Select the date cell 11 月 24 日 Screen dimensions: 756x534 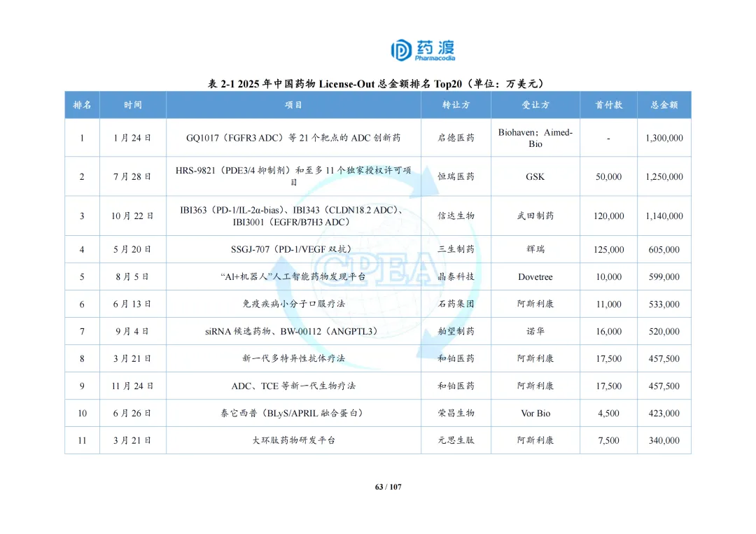point(132,386)
